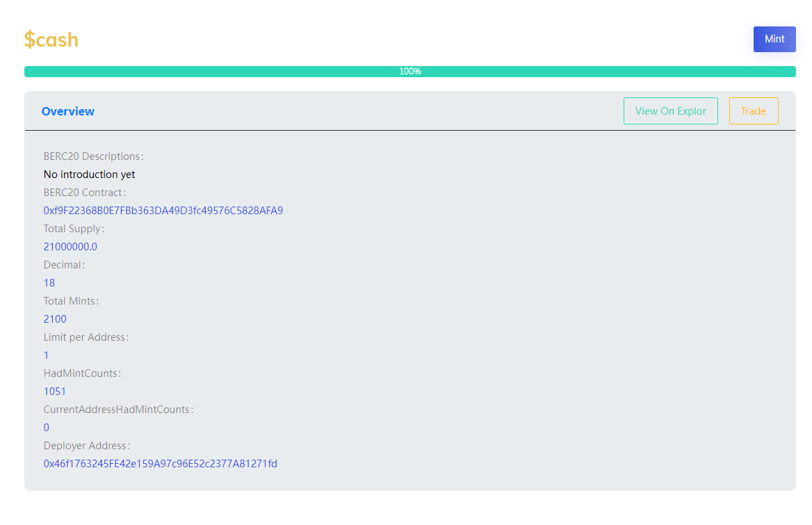The height and width of the screenshot is (525, 812).
Task: Click the orange Trade button
Action: pos(754,111)
